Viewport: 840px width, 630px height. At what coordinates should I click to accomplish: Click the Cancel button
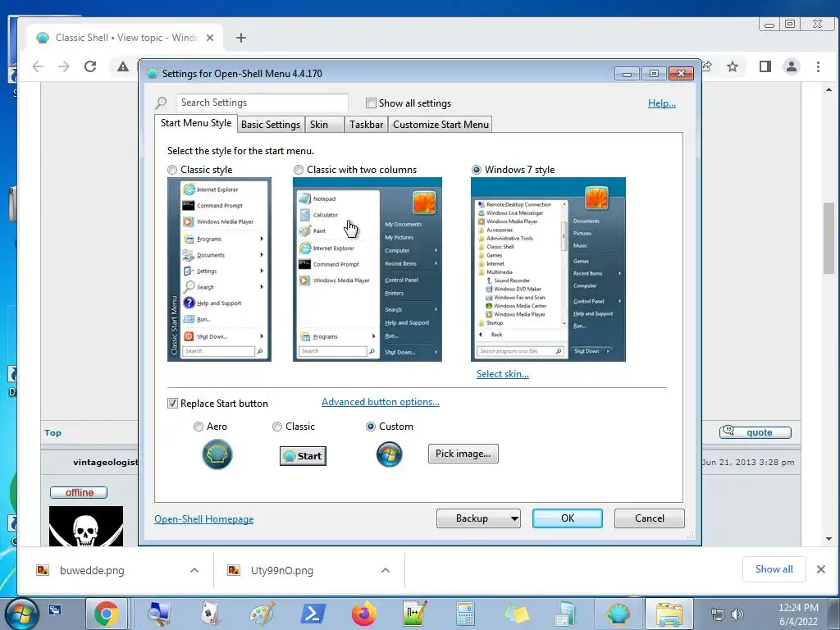[x=650, y=518]
